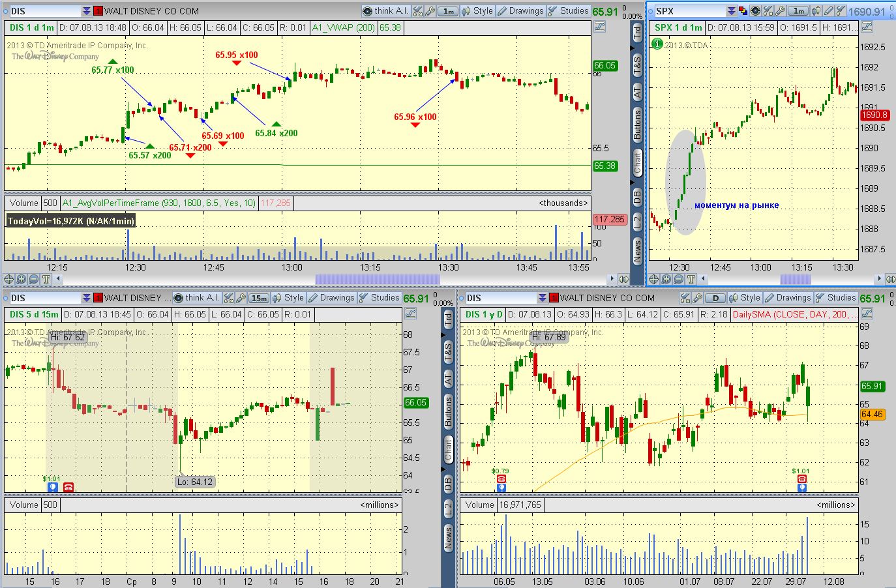Image resolution: width=896 pixels, height=588 pixels.
Task: Click the info icon on SPX chart
Action: pos(657,44)
